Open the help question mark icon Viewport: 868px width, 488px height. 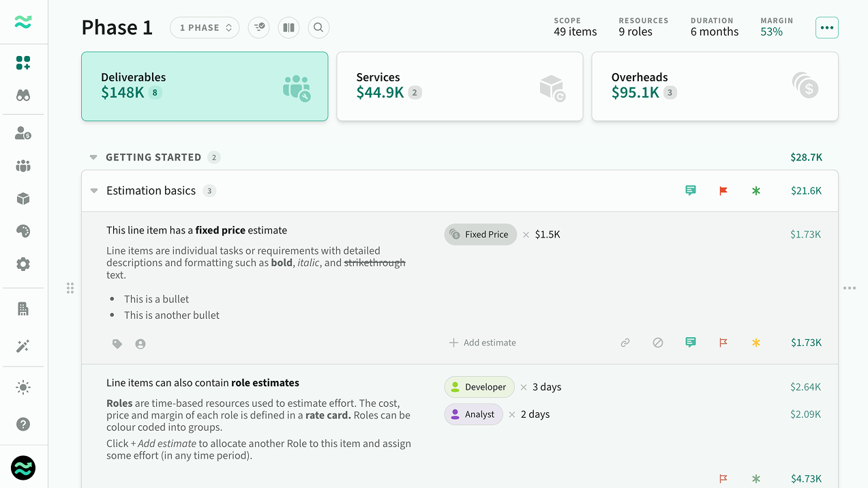[23, 425]
